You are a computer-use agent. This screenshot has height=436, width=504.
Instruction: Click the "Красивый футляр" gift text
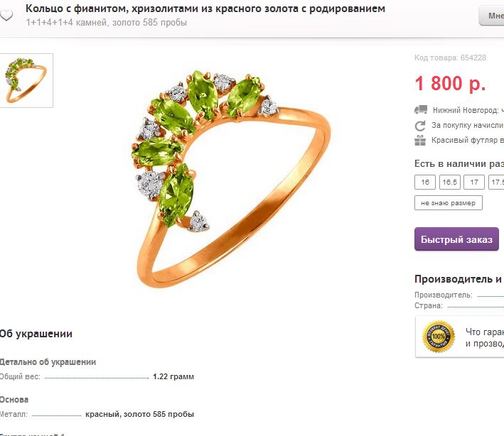coord(468,141)
